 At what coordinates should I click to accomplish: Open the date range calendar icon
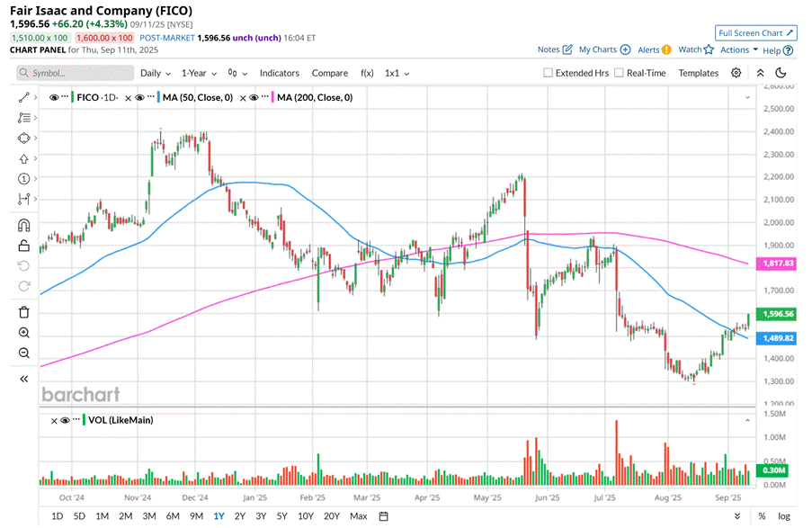click(x=384, y=516)
